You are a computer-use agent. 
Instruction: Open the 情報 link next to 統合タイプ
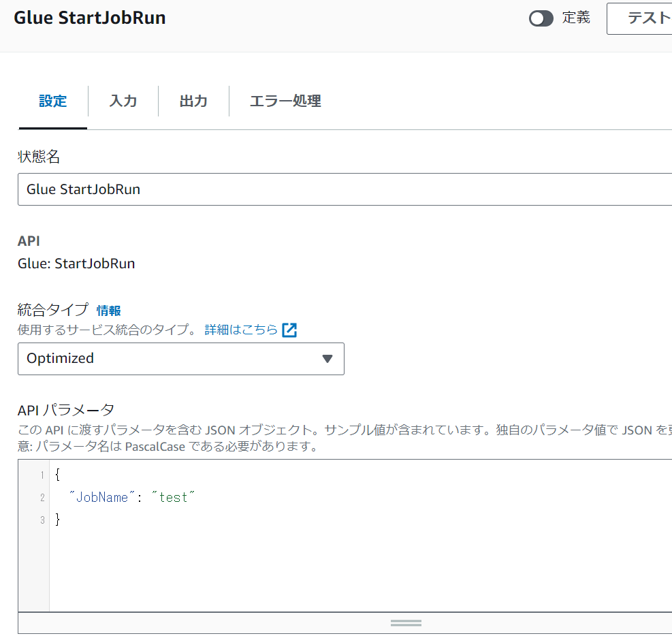[x=108, y=311]
